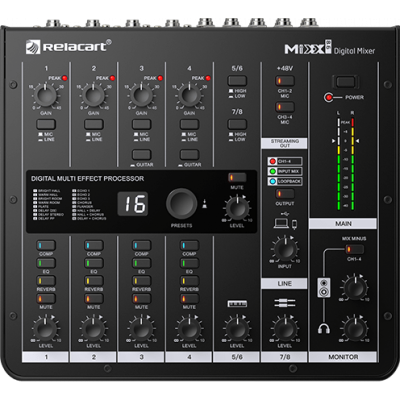This screenshot has height=400, width=400.
Task: Click the channel 1 LEVEL knob
Action: coord(46,328)
